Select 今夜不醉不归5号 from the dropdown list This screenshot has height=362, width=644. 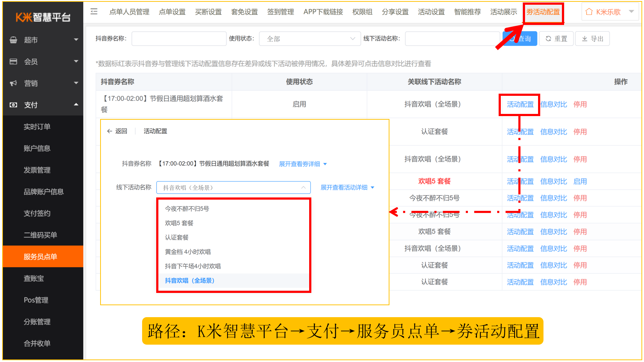[234, 209]
